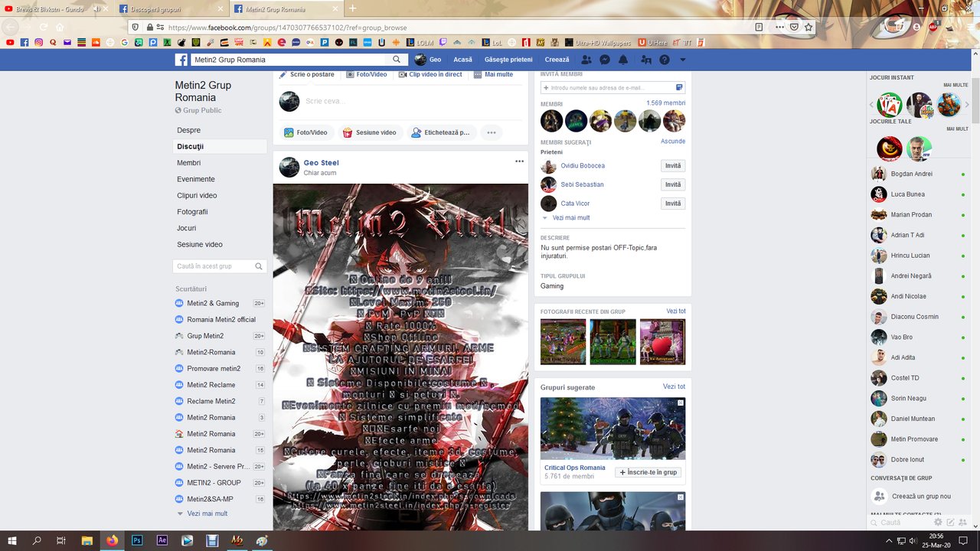
Task: Invite Ovidiu Bobocea to group
Action: pyautogui.click(x=673, y=166)
